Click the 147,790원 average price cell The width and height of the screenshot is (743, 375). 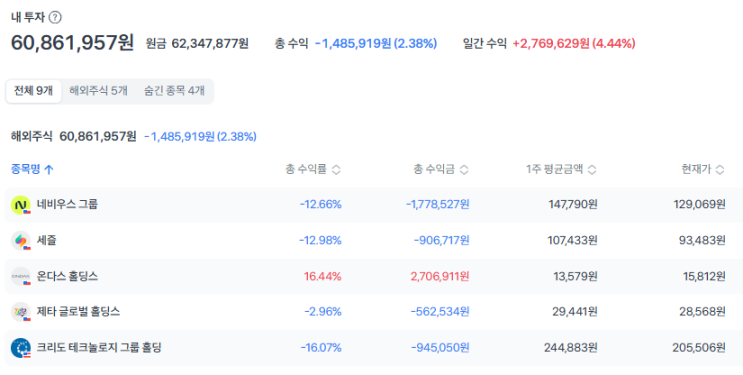573,205
